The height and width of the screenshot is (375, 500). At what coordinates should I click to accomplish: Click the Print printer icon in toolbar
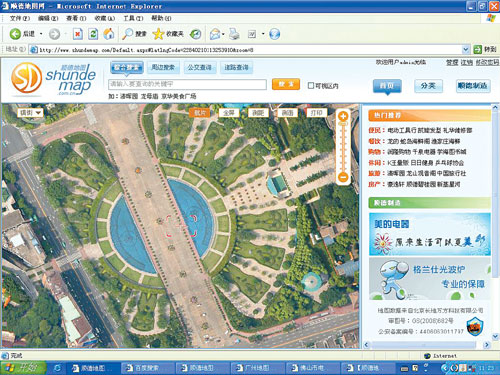[234, 34]
